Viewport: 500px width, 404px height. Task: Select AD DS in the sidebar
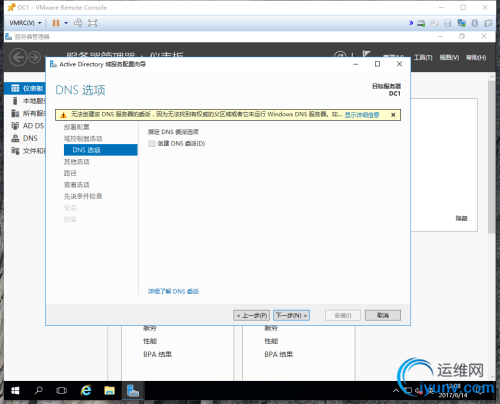25,126
